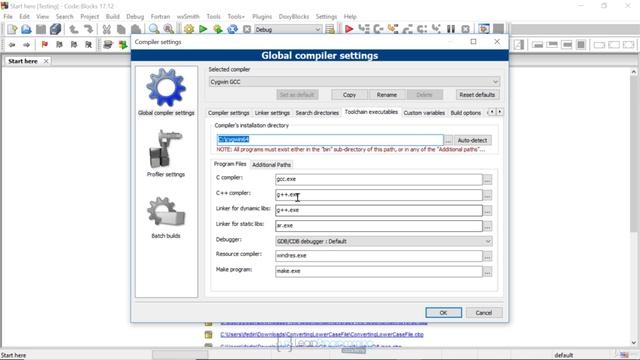Open the Selected compiler Cygwin GCC dropdown
Image resolution: width=640 pixels, height=360 pixels.
354,82
